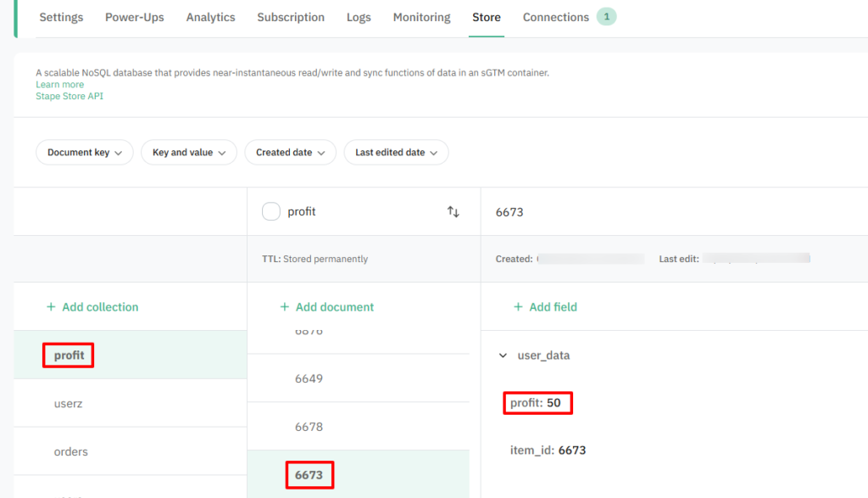
Task: Select the profit collection
Action: click(130, 355)
